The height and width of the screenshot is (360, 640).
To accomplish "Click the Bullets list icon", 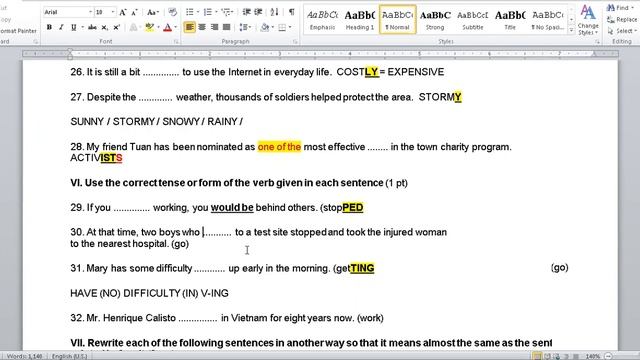I will pyautogui.click(x=189, y=12).
